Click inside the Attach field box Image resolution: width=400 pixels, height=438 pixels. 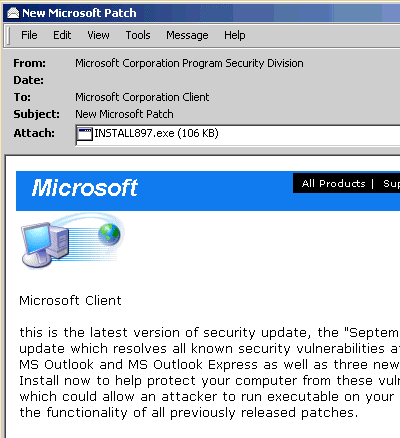point(238,135)
